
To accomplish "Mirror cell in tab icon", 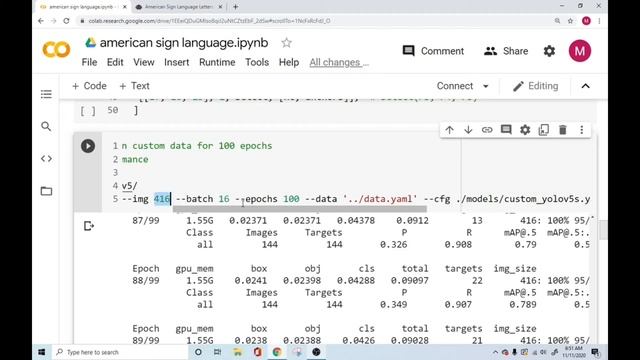I will (544, 130).
